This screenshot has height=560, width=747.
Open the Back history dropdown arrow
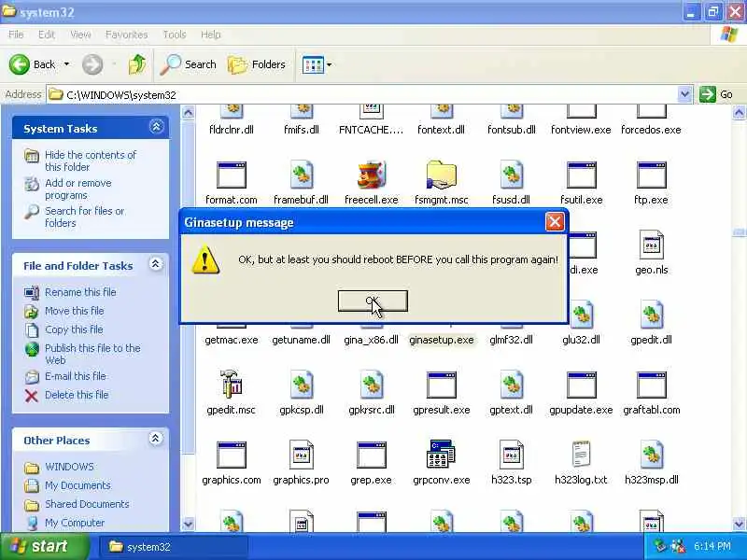click(x=66, y=64)
